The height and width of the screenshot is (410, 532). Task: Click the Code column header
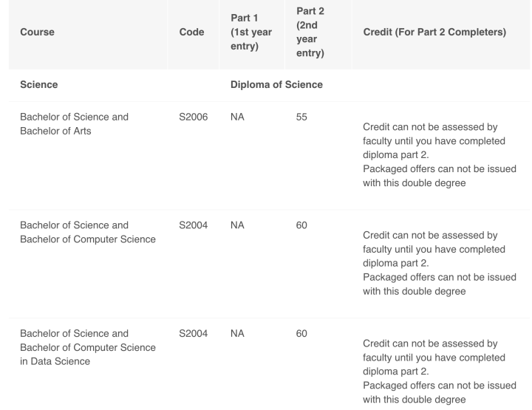191,32
